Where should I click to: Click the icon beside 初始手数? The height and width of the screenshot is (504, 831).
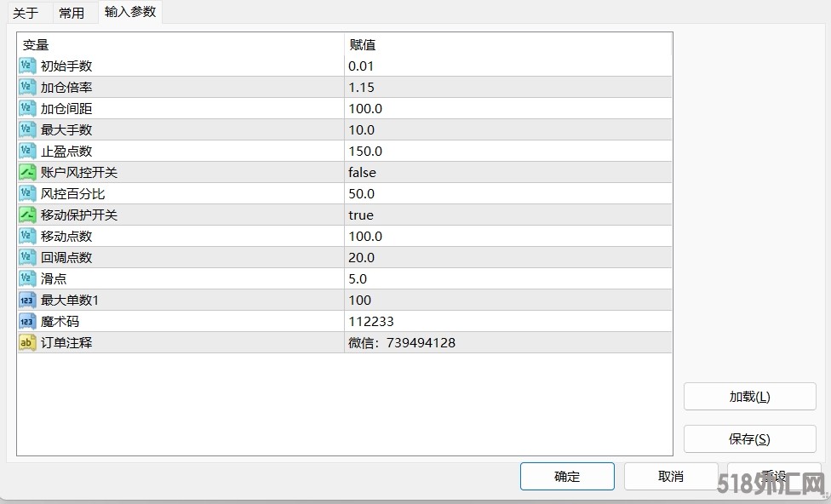[x=27, y=66]
